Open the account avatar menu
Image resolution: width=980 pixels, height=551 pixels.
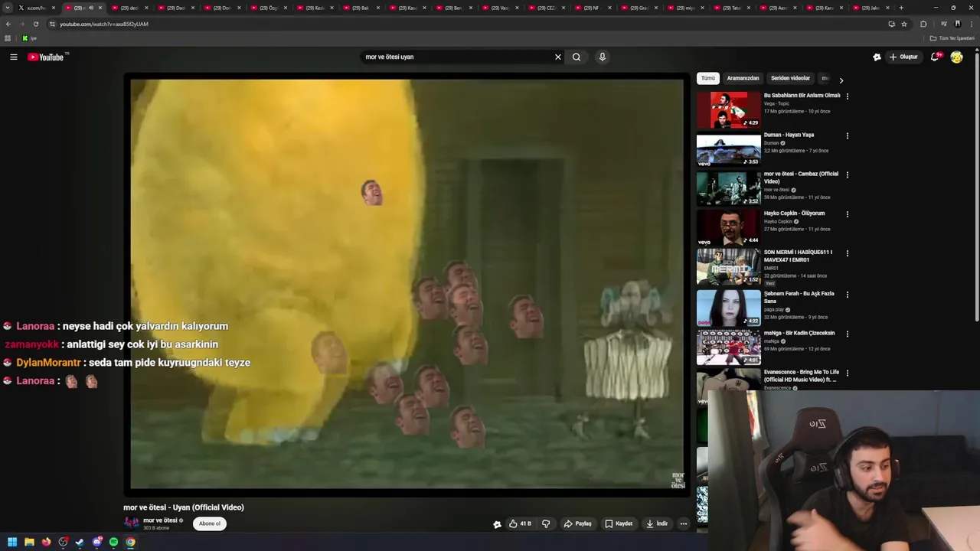pyautogui.click(x=956, y=57)
